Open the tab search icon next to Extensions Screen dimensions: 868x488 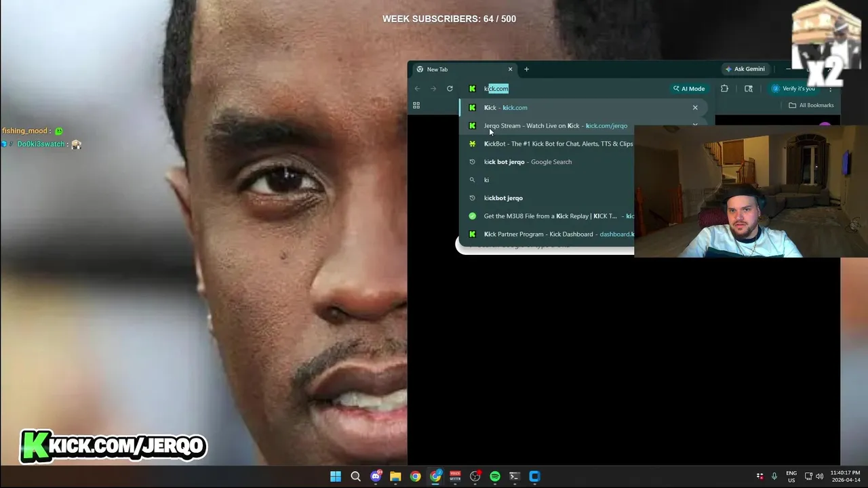point(749,89)
